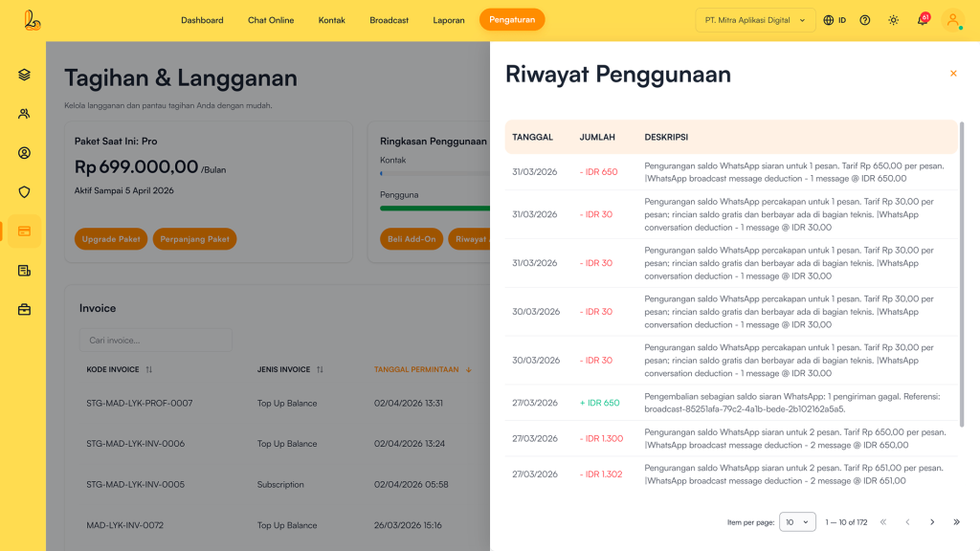
Task: Go to next page of usage history
Action: 932,521
